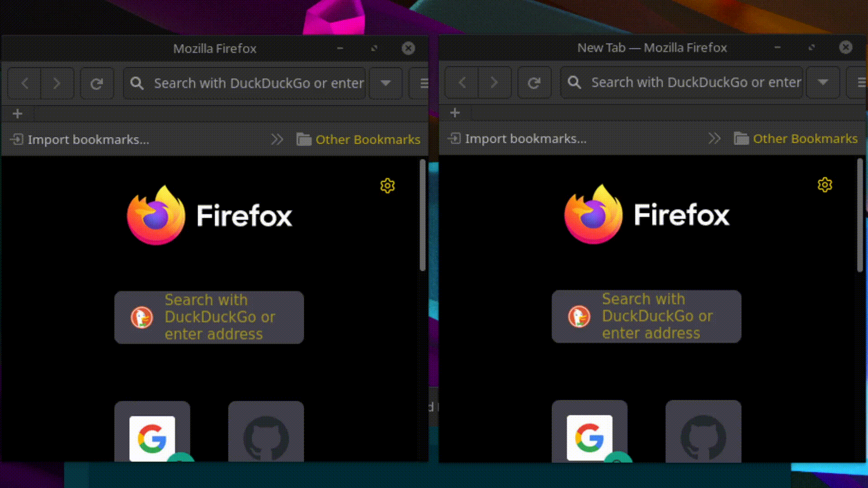Viewport: 868px width, 488px height.
Task: Open the Google shortcut tile in New Tab window
Action: [590, 431]
